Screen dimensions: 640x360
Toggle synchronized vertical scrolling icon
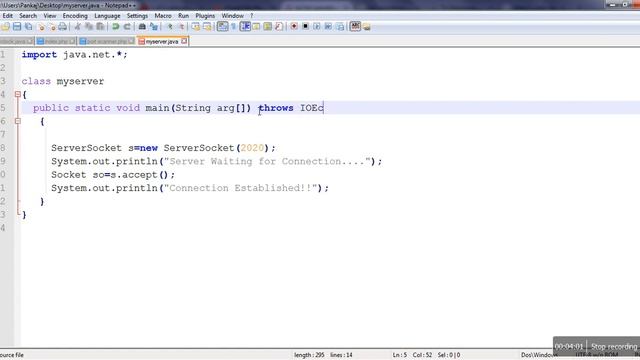[x=196, y=27]
